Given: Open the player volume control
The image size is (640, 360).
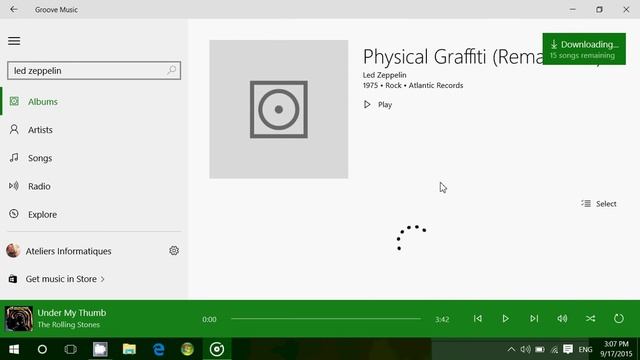Looking at the screenshot, I should point(562,318).
